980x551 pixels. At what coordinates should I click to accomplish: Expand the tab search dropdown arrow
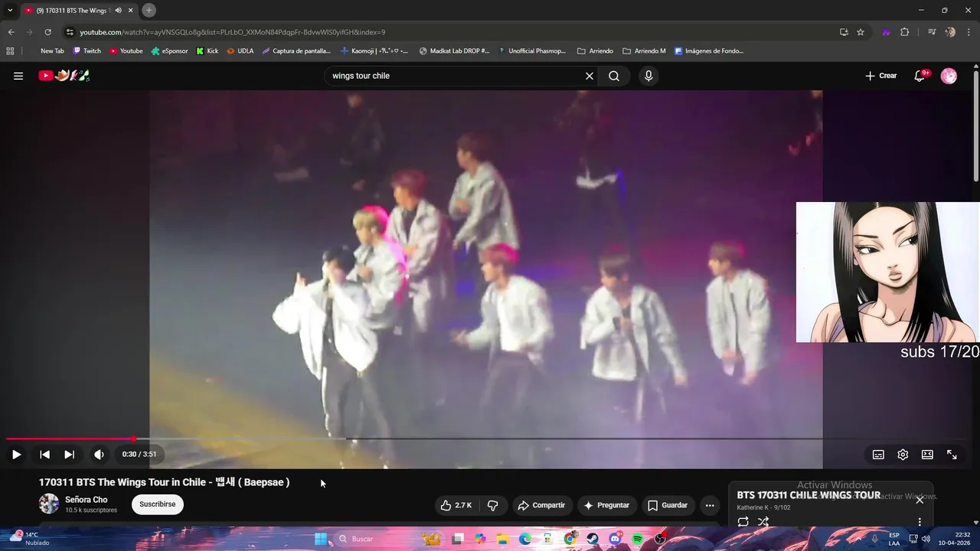pos(10,10)
